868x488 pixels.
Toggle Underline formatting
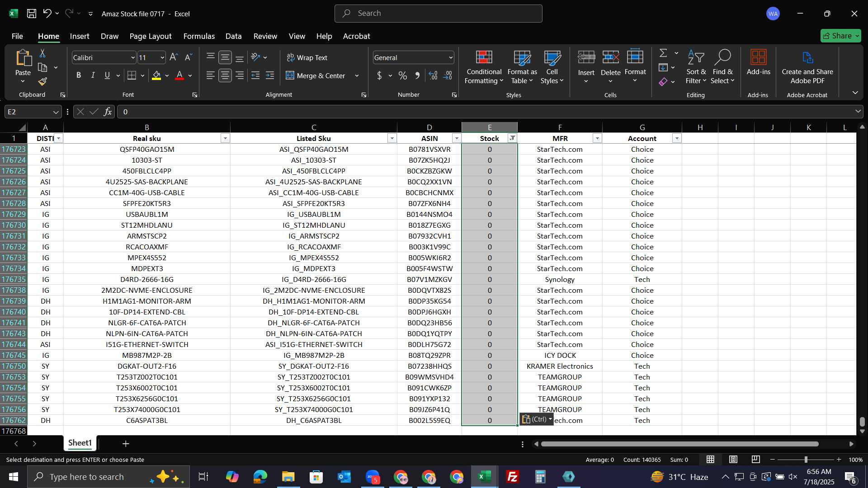tap(107, 75)
